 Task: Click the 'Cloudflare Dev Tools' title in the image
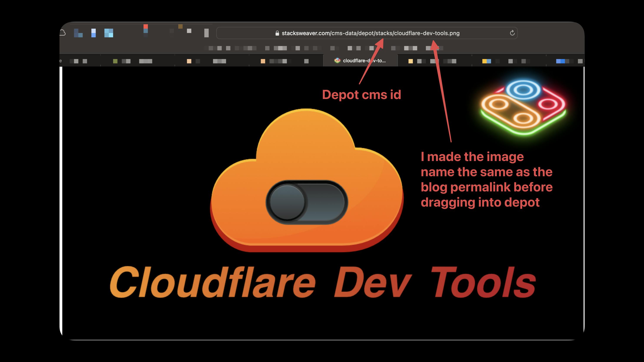[323, 282]
